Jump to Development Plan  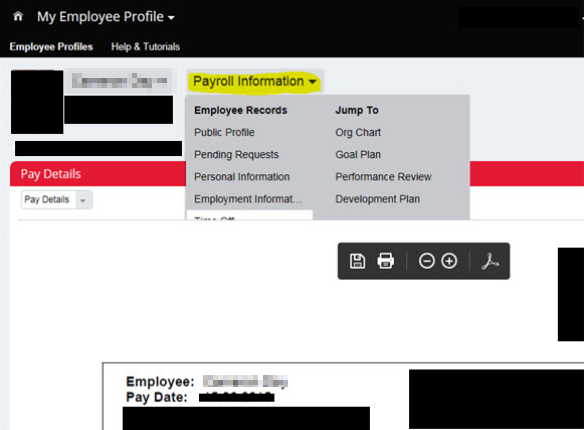(x=377, y=199)
